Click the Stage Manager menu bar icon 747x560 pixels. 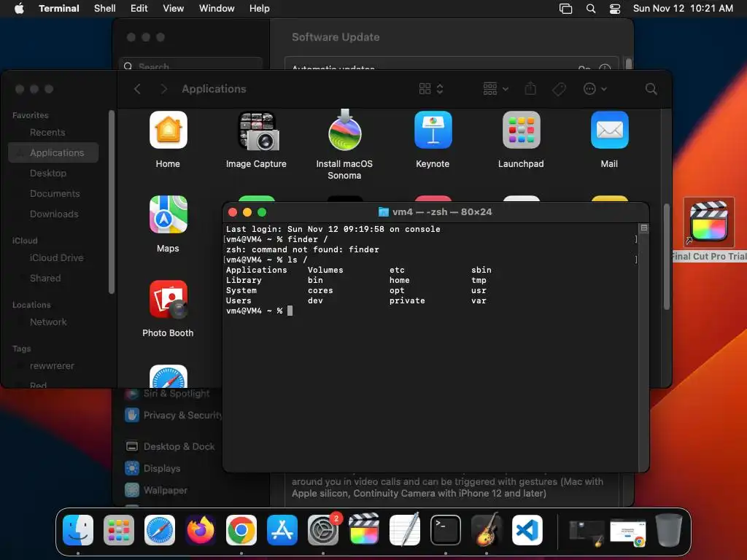[565, 9]
